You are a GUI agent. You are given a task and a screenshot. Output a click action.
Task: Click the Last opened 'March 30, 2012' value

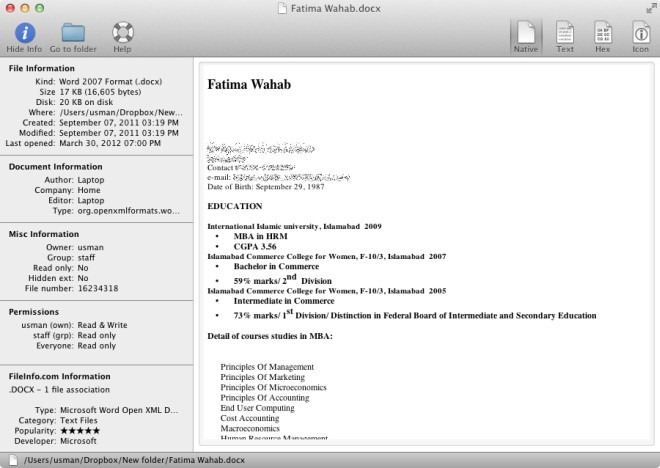click(110, 143)
